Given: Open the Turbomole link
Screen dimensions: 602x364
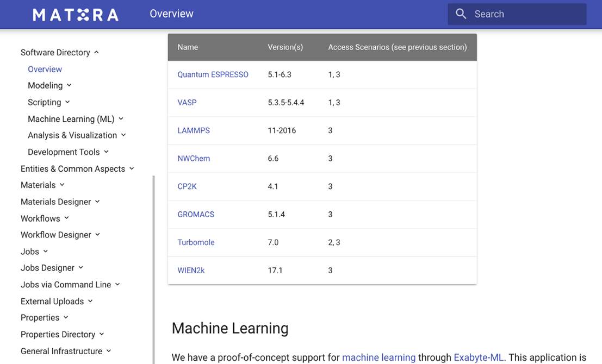Looking at the screenshot, I should click(x=196, y=242).
